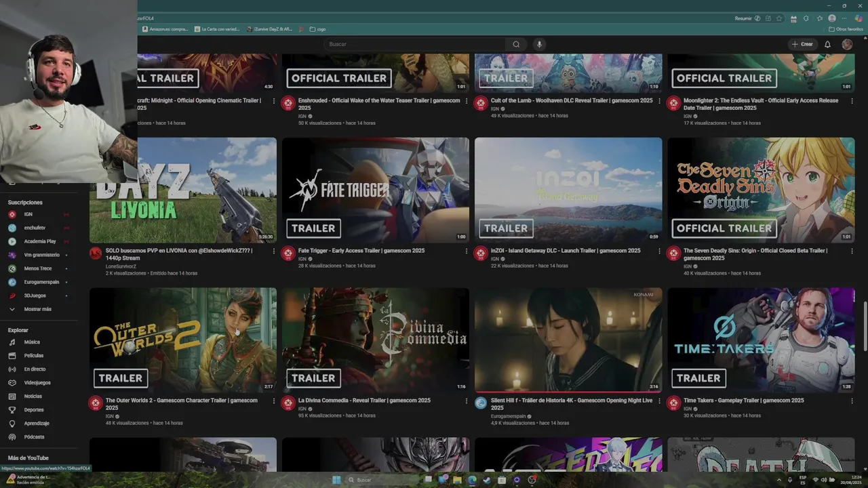Activate voice search microphone icon
The height and width of the screenshot is (488, 868).
[540, 44]
